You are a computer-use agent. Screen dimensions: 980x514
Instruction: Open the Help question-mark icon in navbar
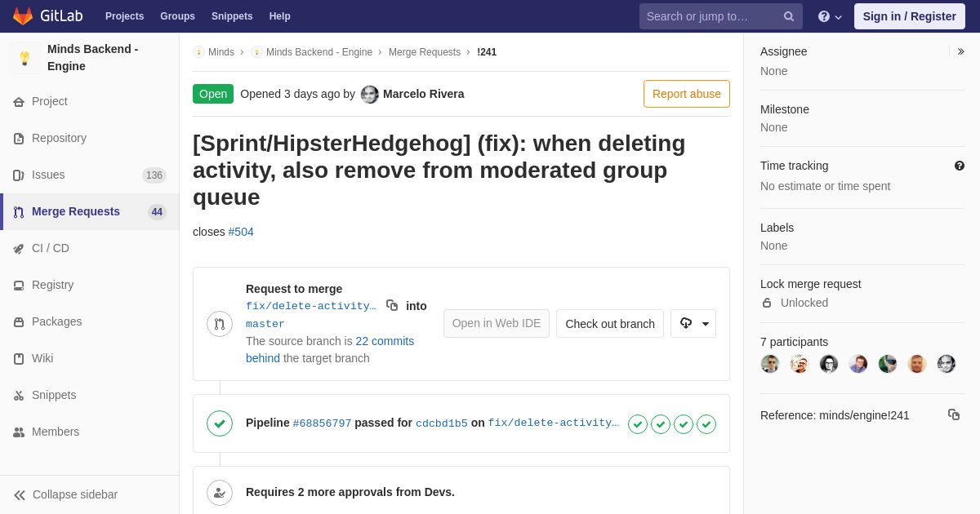[x=824, y=16]
